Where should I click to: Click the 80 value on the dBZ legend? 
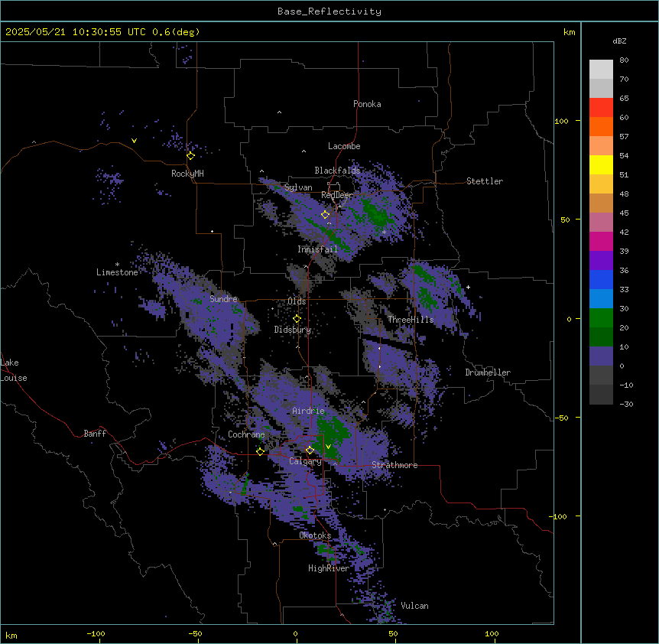(624, 60)
